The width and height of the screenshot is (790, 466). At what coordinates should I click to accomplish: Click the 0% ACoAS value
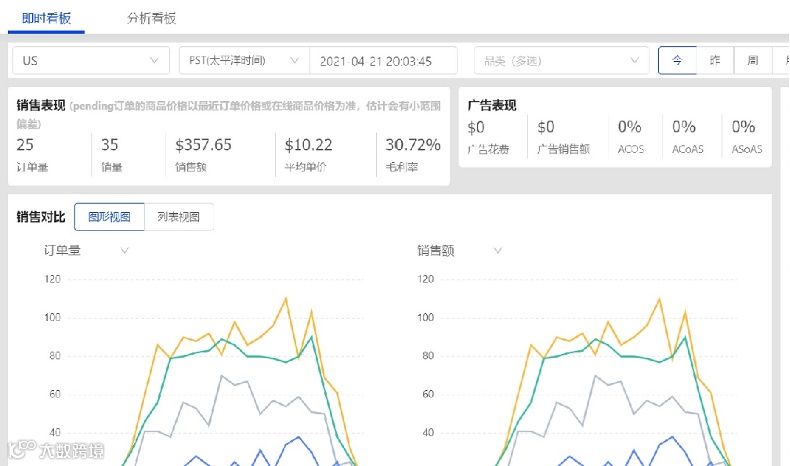tap(684, 127)
